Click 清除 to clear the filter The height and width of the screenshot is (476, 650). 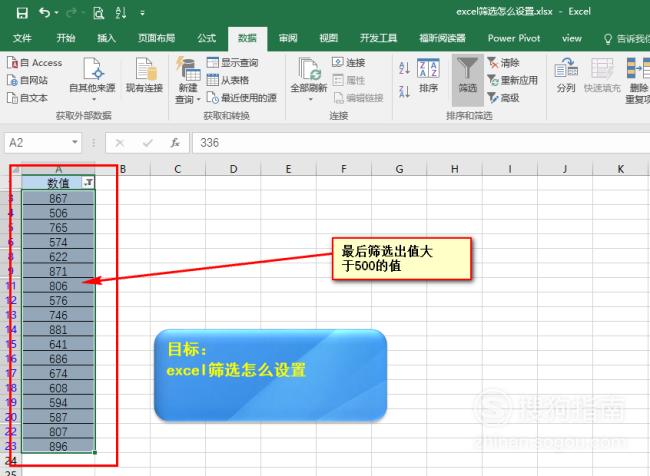[503, 63]
